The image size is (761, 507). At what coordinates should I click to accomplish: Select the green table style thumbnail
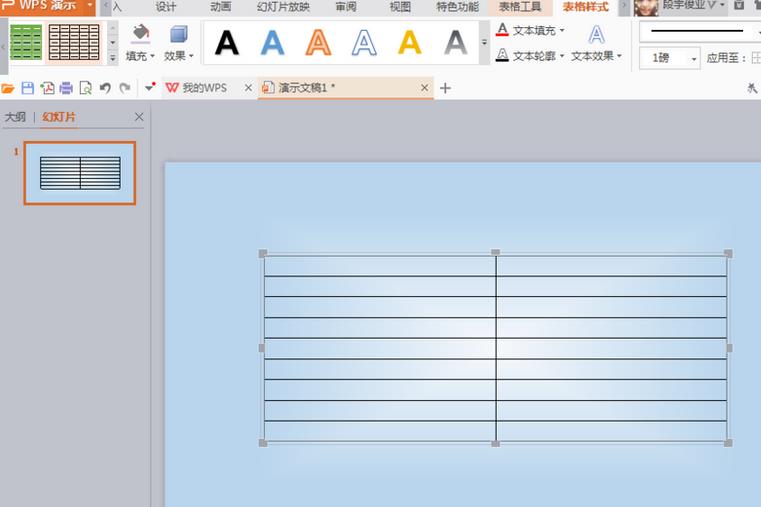pos(26,43)
